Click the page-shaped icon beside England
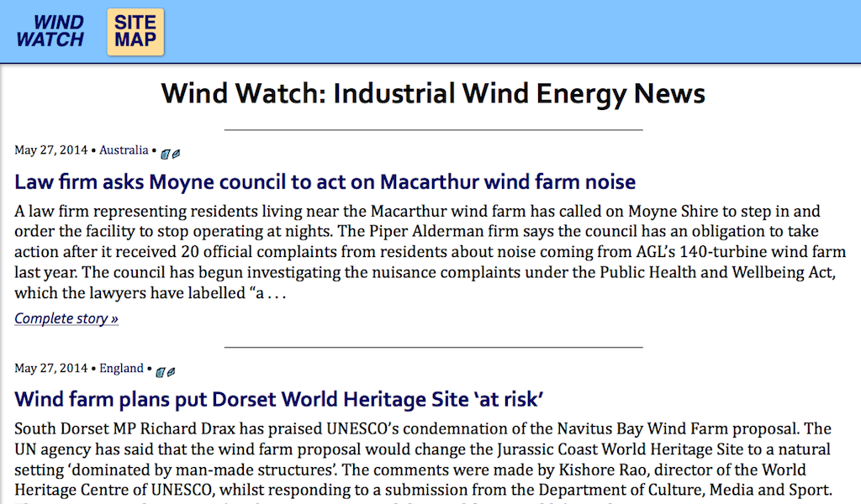 pyautogui.click(x=161, y=372)
